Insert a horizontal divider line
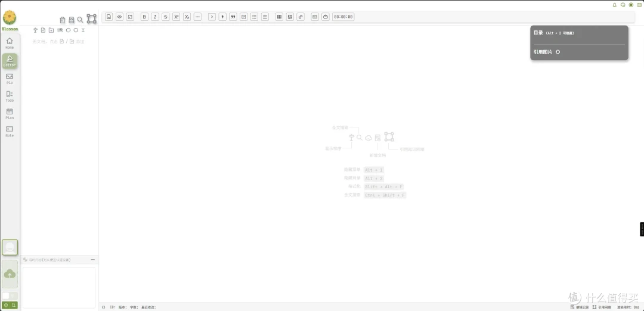644x311 pixels. 197,17
